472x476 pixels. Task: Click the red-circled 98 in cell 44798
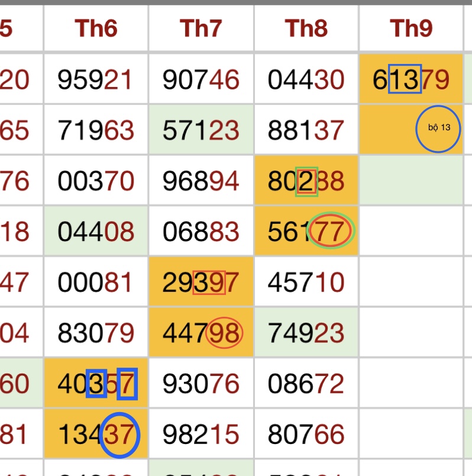click(224, 332)
